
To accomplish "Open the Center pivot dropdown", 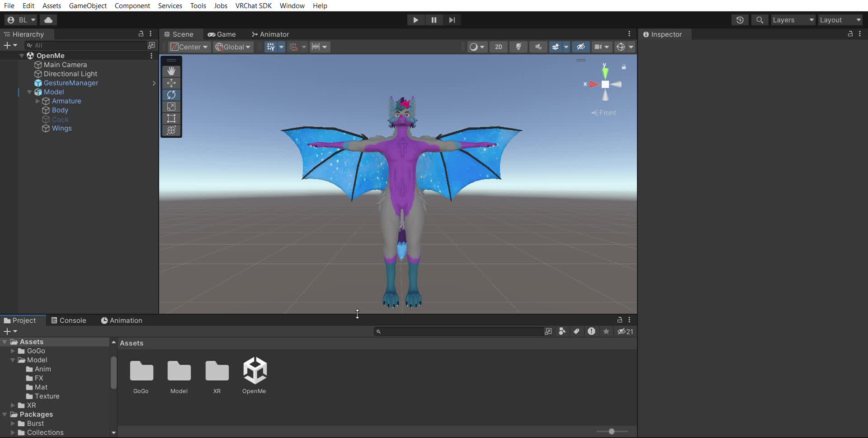I will click(x=189, y=47).
